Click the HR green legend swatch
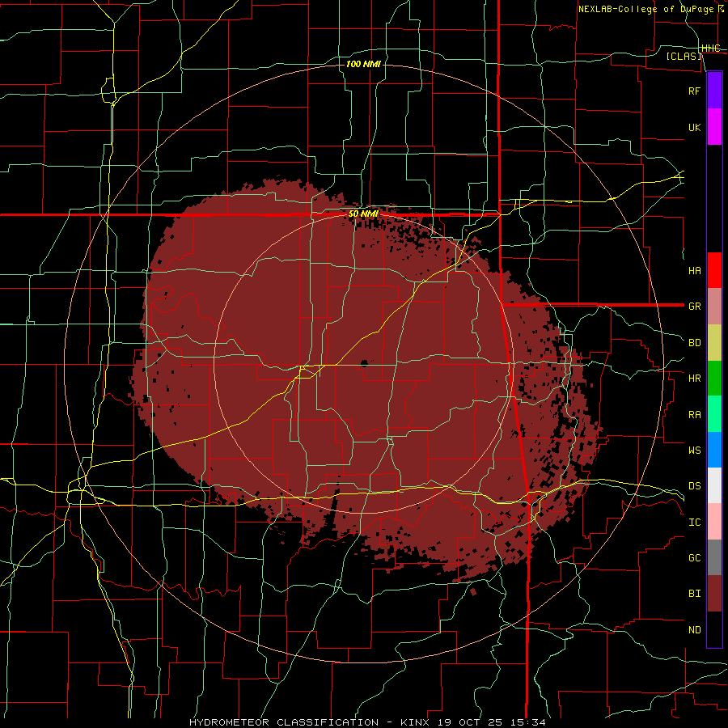This screenshot has height=728, width=728. click(x=714, y=378)
